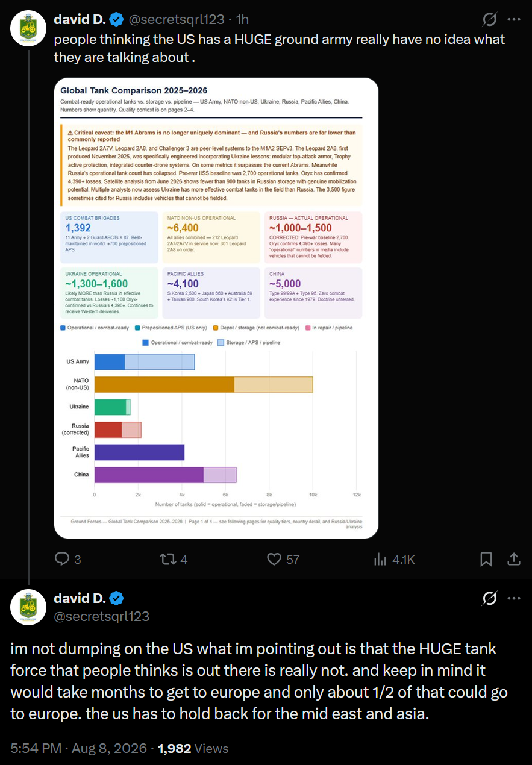532x765 pixels.
Task: Like the tweet with 57 likes
Action: click(x=283, y=559)
